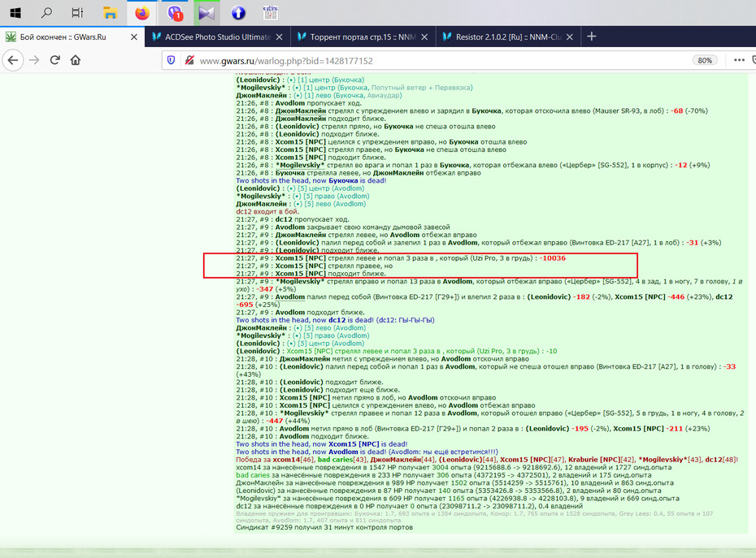The height and width of the screenshot is (558, 756).
Task: Open the purple Visual Studio taskbar icon
Action: (x=206, y=13)
